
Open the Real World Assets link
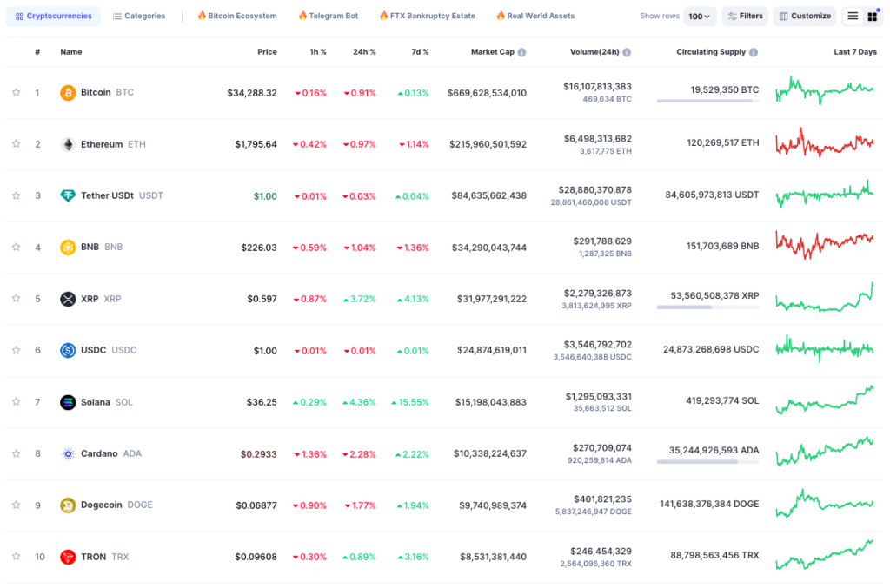535,17
